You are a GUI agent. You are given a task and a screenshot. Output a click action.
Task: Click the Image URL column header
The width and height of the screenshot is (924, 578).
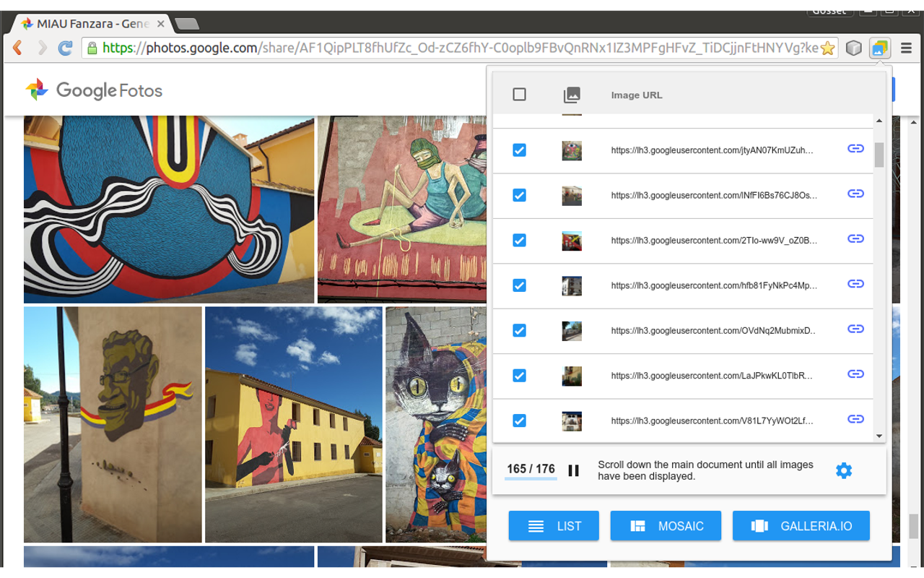(x=637, y=95)
